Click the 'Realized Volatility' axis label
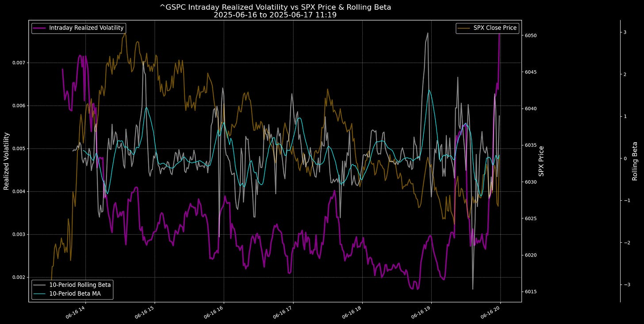 (x=6, y=161)
